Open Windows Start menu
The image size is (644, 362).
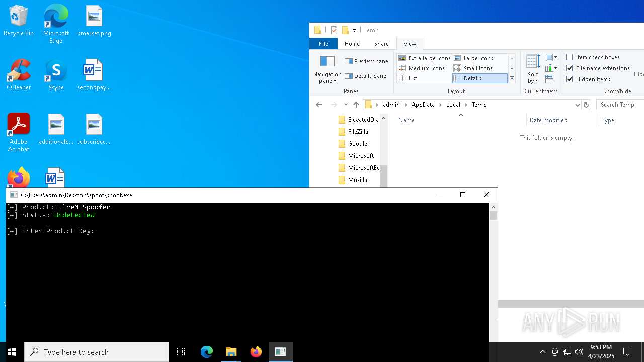coord(12,352)
